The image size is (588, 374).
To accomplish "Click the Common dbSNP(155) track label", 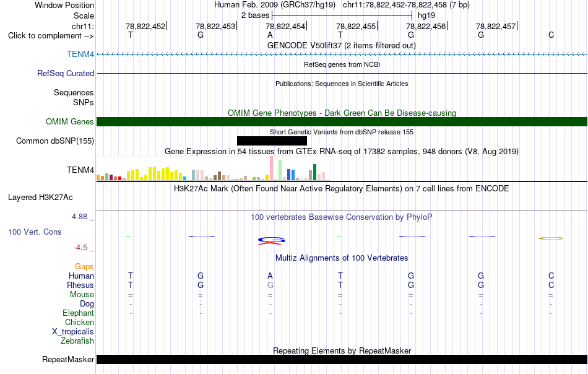I will coord(54,141).
